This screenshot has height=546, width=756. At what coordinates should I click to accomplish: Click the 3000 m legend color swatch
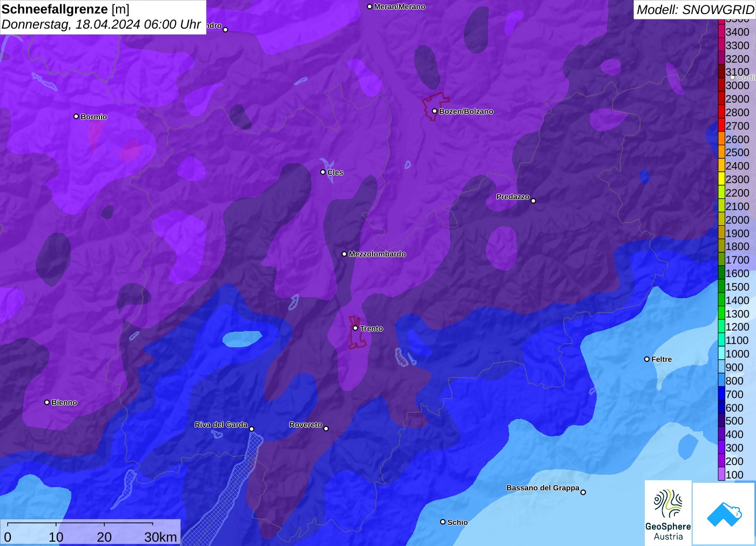coord(721,85)
